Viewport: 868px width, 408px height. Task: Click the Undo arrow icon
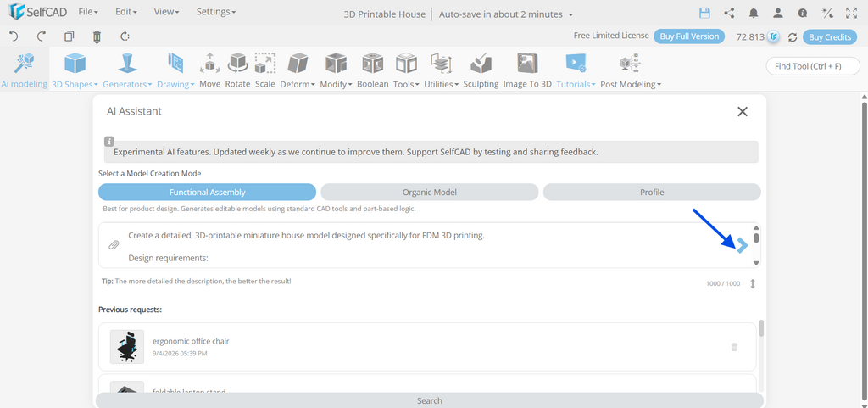pos(14,36)
